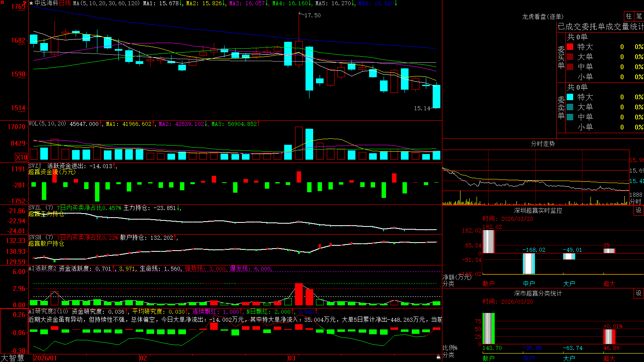Click the 03 month label on time axis
Viewport: 644px width, 362px height.
pyautogui.click(x=292, y=358)
